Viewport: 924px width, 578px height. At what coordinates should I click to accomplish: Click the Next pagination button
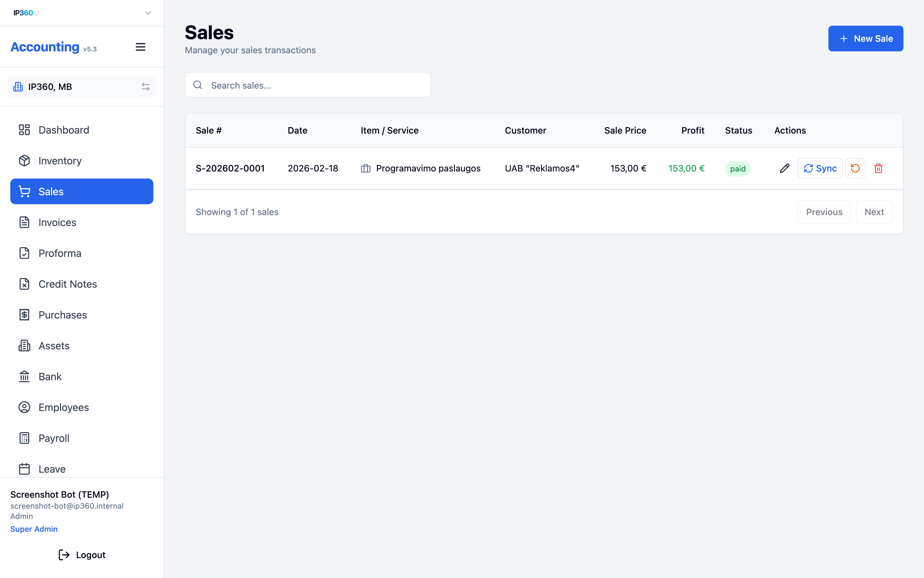pyautogui.click(x=874, y=212)
